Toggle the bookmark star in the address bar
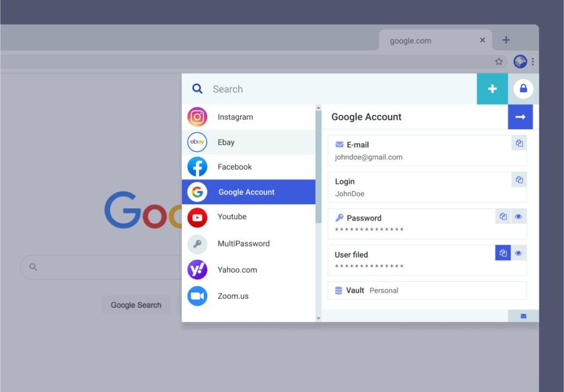 click(x=498, y=62)
